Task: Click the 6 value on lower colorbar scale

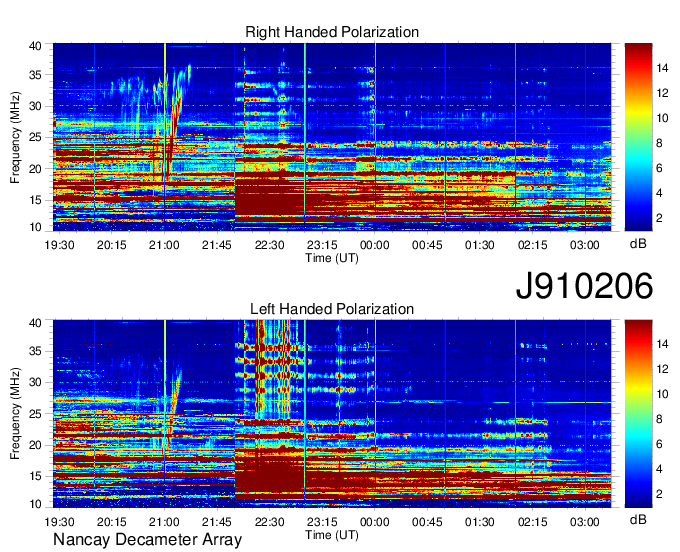Action: 660,444
